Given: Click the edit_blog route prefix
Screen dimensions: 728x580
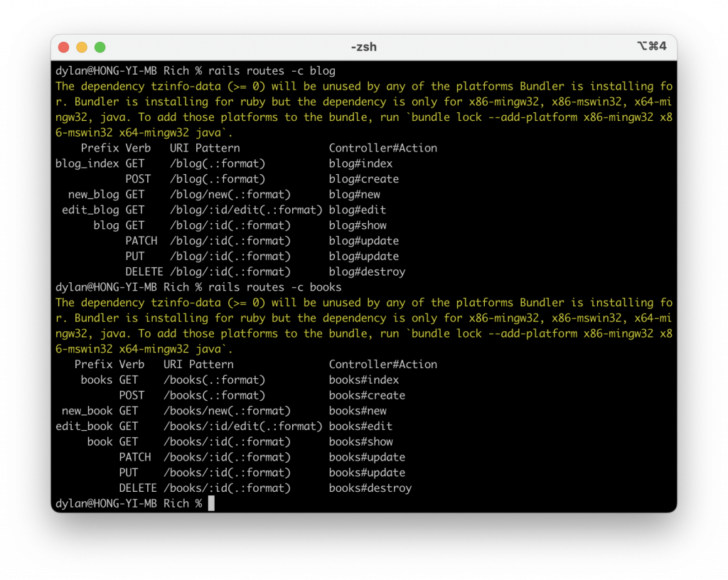Looking at the screenshot, I should point(90,210).
